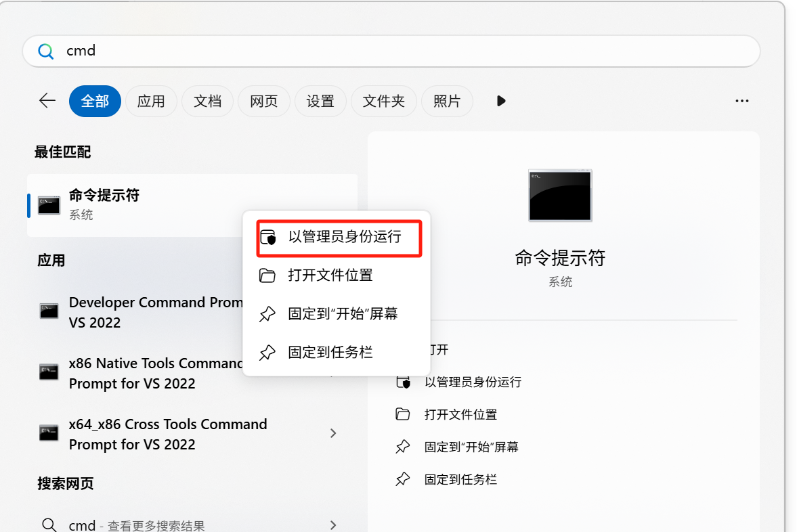797x532 pixels.
Task: Click the Developer Command Prompt app icon
Action: coord(49,311)
